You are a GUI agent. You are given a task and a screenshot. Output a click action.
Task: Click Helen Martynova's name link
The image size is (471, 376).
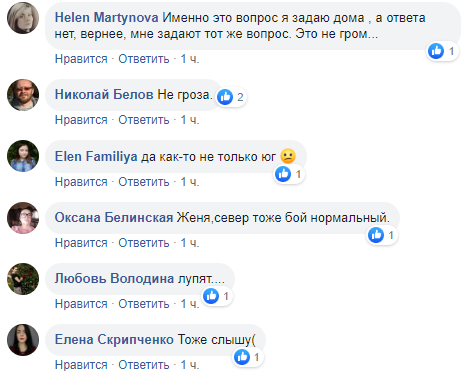pos(106,18)
